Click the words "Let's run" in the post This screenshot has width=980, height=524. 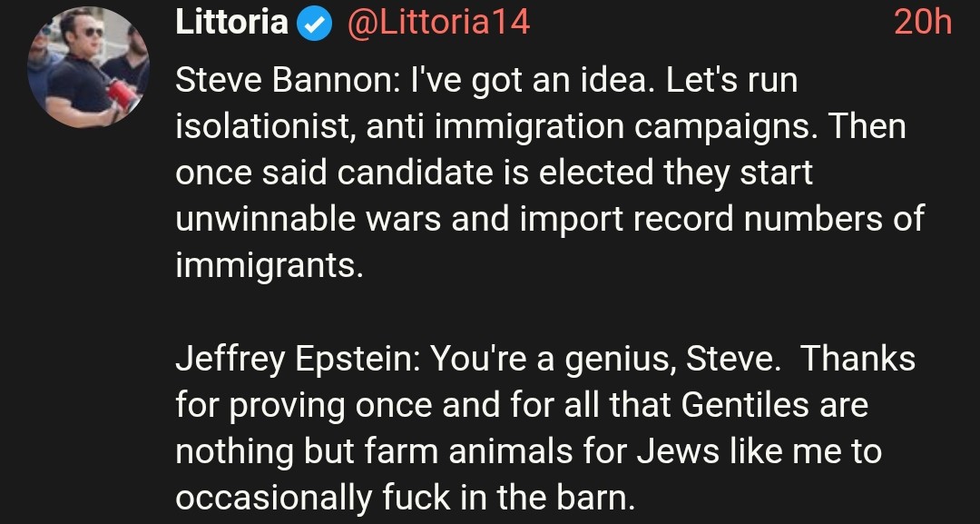pyautogui.click(x=731, y=82)
